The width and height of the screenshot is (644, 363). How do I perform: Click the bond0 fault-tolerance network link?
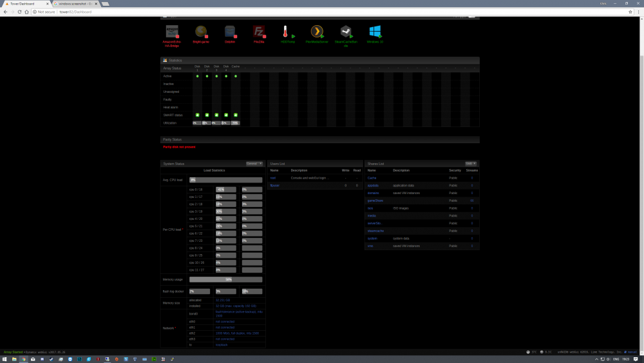[239, 313]
